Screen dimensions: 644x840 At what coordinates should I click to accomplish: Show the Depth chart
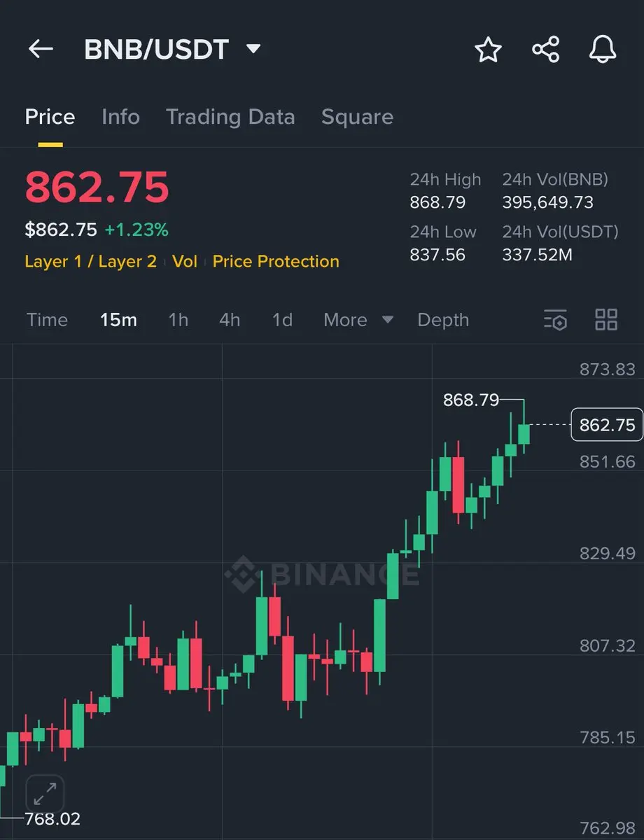point(443,320)
